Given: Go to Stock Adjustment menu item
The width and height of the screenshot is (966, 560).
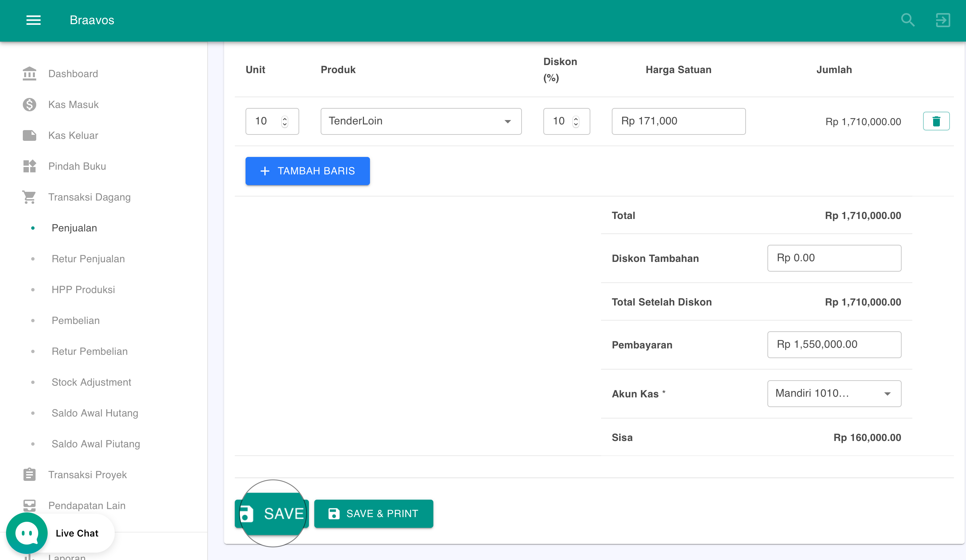Looking at the screenshot, I should [91, 382].
